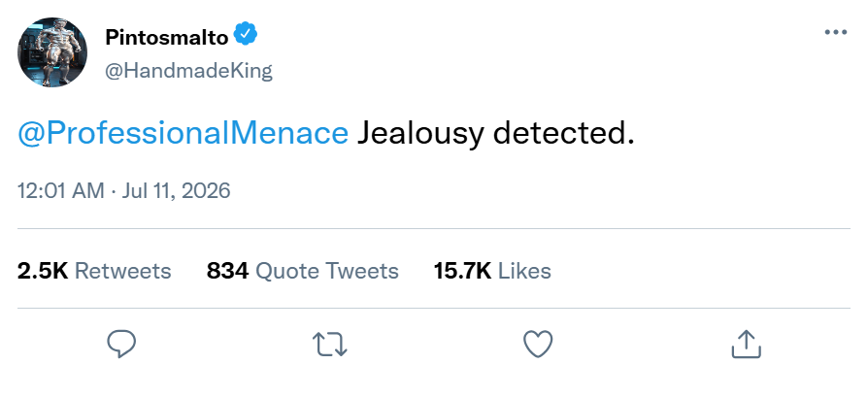Open the share tweet upload icon
Viewport: 868px width, 397px height.
[747, 344]
